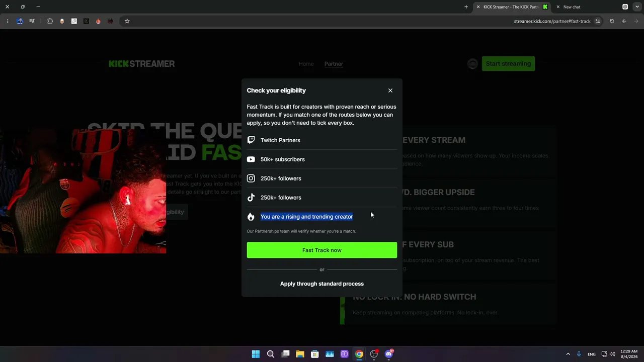The height and width of the screenshot is (362, 644).
Task: Open the browser three-dot menu
Action: 8,21
